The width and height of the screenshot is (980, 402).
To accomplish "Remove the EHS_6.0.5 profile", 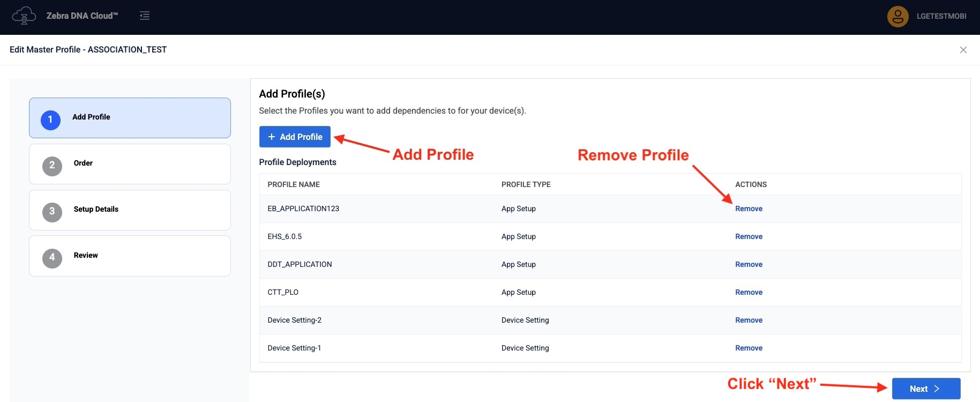I will point(749,237).
